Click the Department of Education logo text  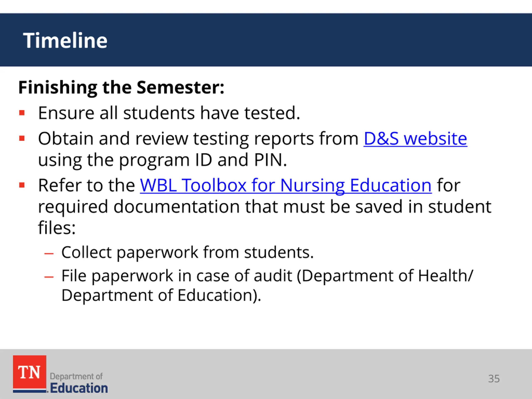click(x=79, y=383)
